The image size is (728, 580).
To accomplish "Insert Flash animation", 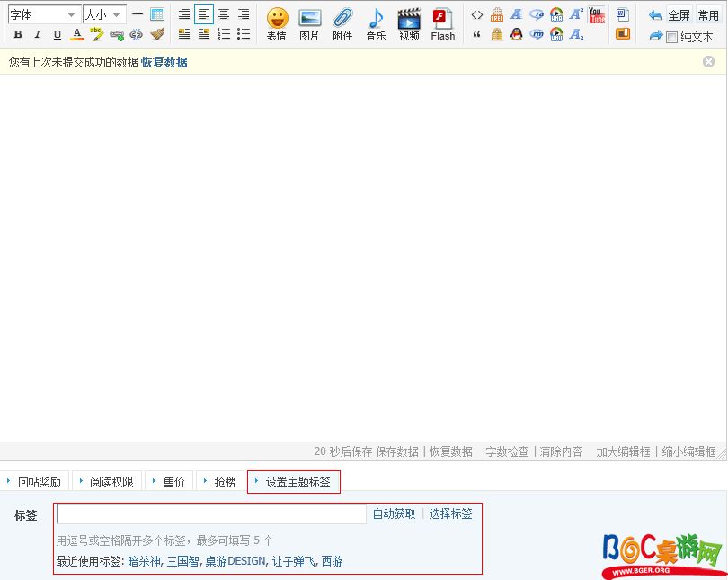I will tap(443, 24).
